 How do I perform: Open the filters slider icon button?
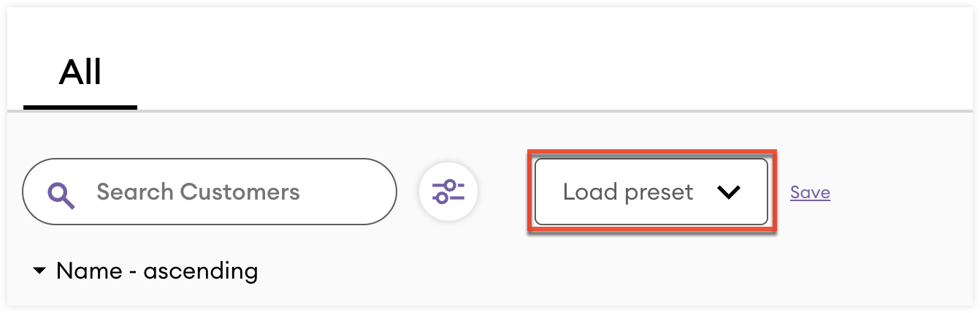pyautogui.click(x=448, y=192)
